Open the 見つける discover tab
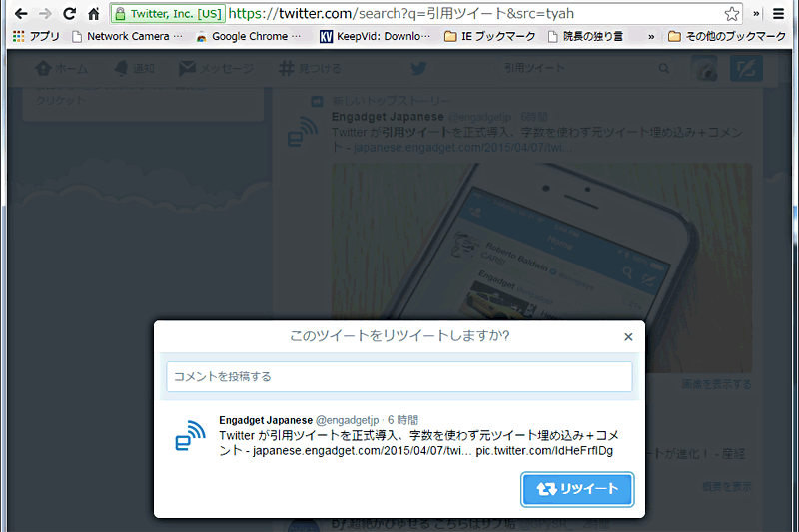The width and height of the screenshot is (799, 532). point(310,68)
